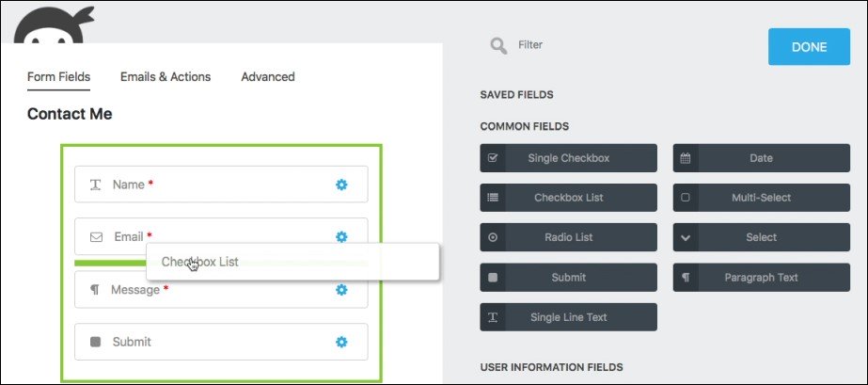
Task: Add a Select dropdown field
Action: click(761, 237)
